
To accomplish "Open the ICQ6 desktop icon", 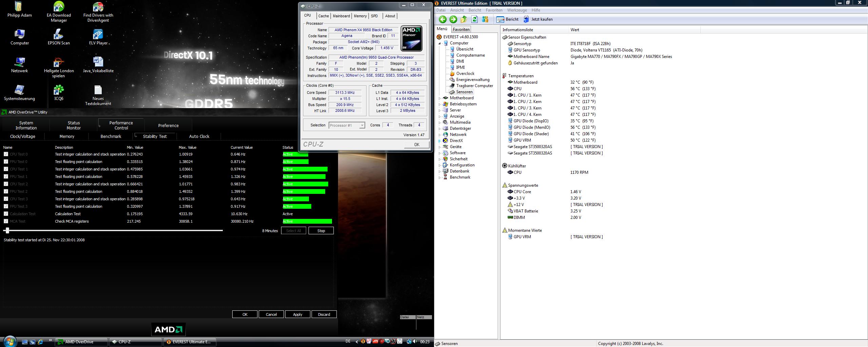I will 59,93.
